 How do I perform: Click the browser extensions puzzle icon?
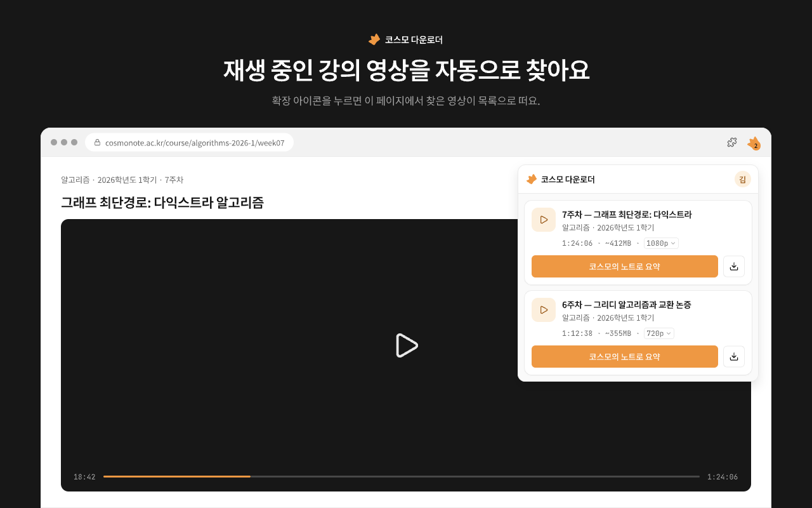coord(732,142)
